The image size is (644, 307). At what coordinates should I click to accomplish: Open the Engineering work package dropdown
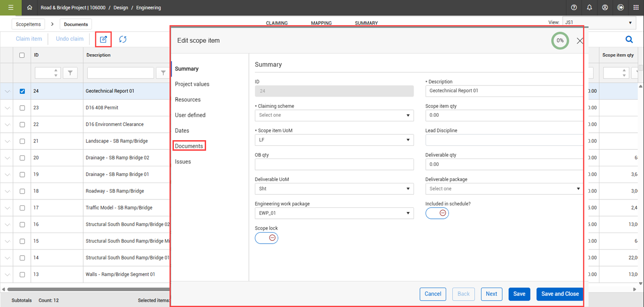(334, 213)
